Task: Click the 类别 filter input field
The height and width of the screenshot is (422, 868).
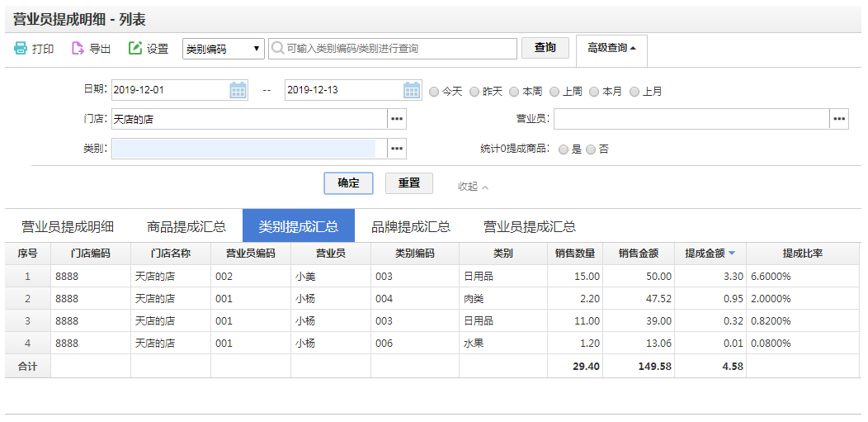Action: pyautogui.click(x=249, y=149)
